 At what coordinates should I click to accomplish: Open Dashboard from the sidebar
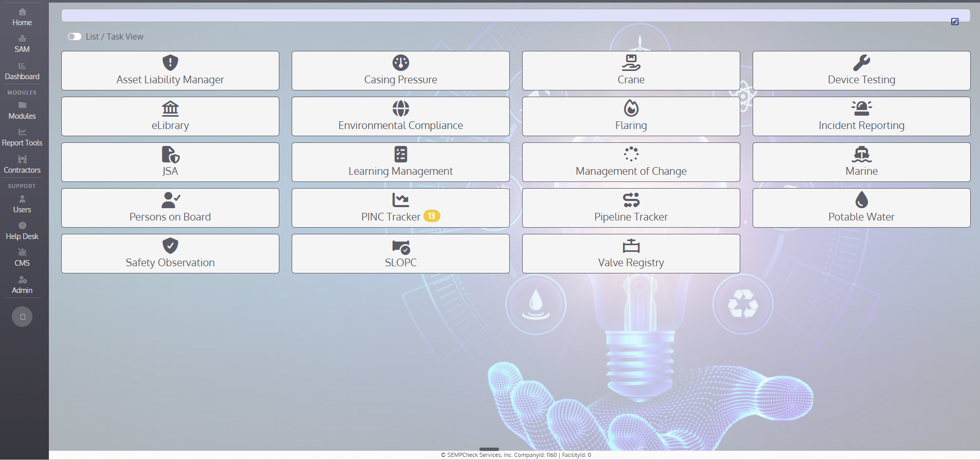pos(22,71)
